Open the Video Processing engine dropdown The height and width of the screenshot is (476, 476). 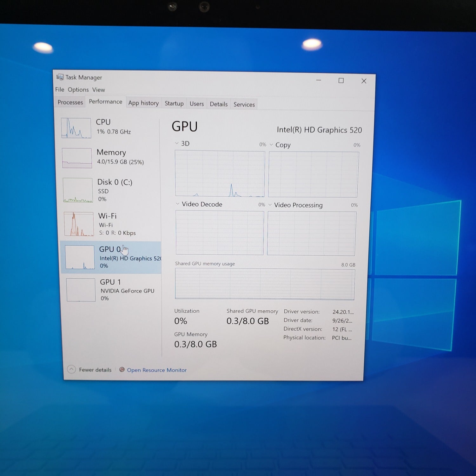(270, 205)
